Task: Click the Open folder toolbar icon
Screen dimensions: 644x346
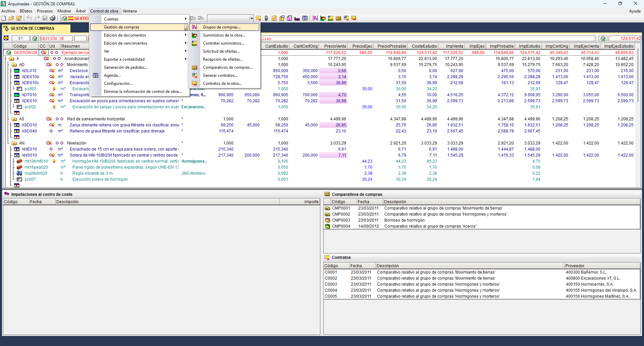Action: [x=11, y=18]
